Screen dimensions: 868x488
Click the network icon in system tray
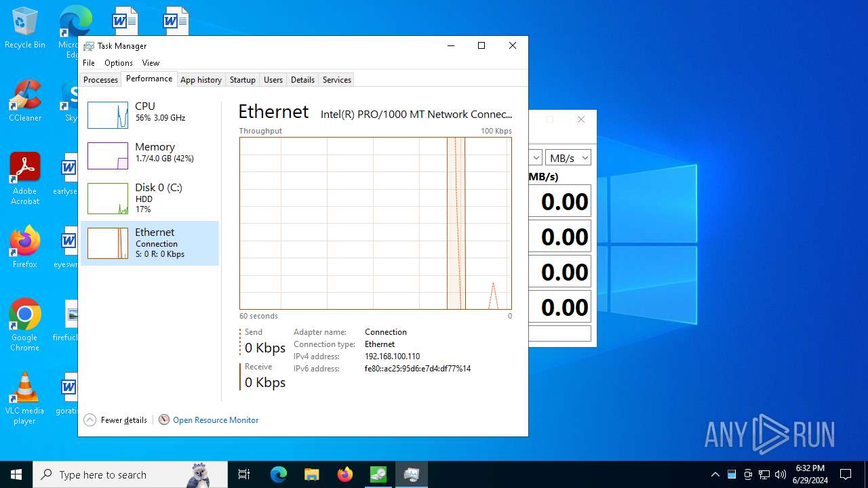pyautogui.click(x=764, y=474)
